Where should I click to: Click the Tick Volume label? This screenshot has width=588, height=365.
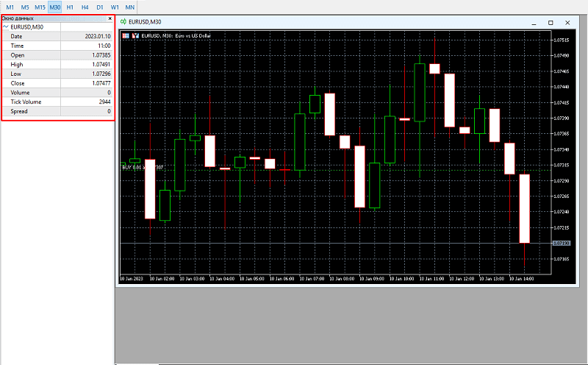[26, 102]
